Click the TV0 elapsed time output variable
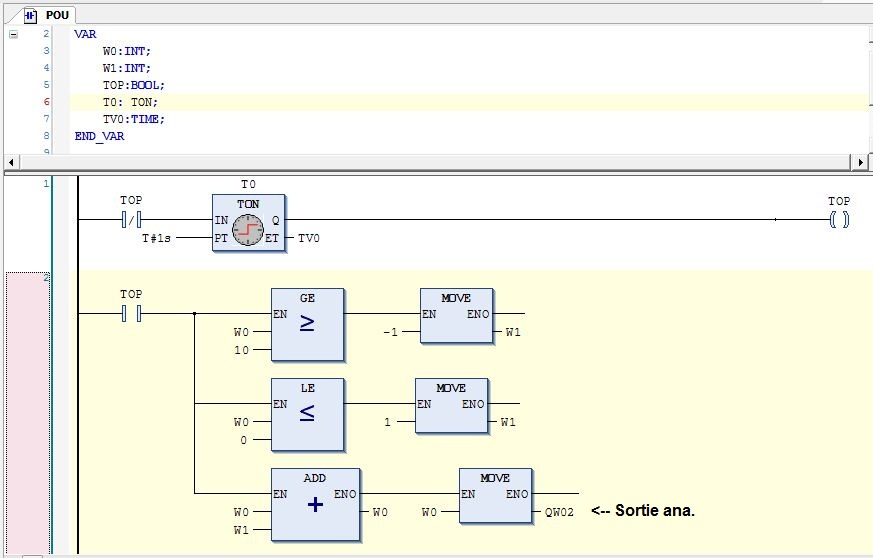The height and width of the screenshot is (558, 873). (x=308, y=239)
